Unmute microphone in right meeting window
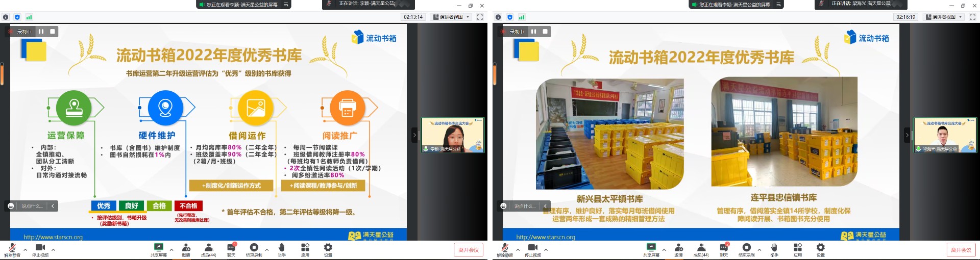Viewport: 980px width, 260px height. click(505, 250)
